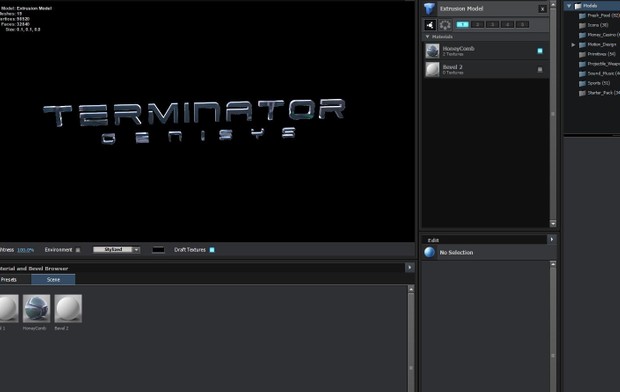
Task: Toggle the Draft Textures checkbox
Action: point(212,250)
